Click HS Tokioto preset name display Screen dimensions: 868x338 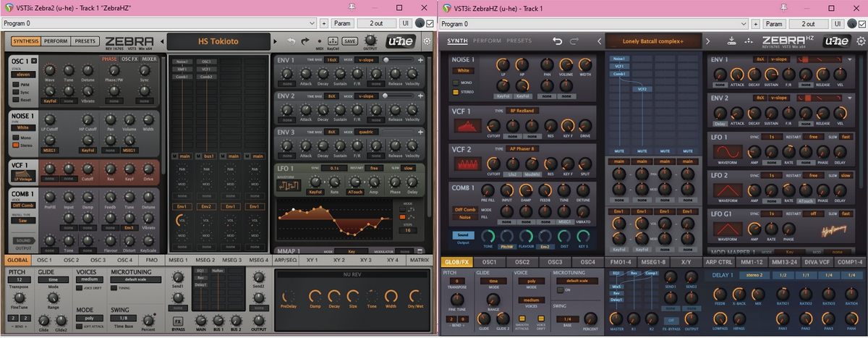coord(217,41)
